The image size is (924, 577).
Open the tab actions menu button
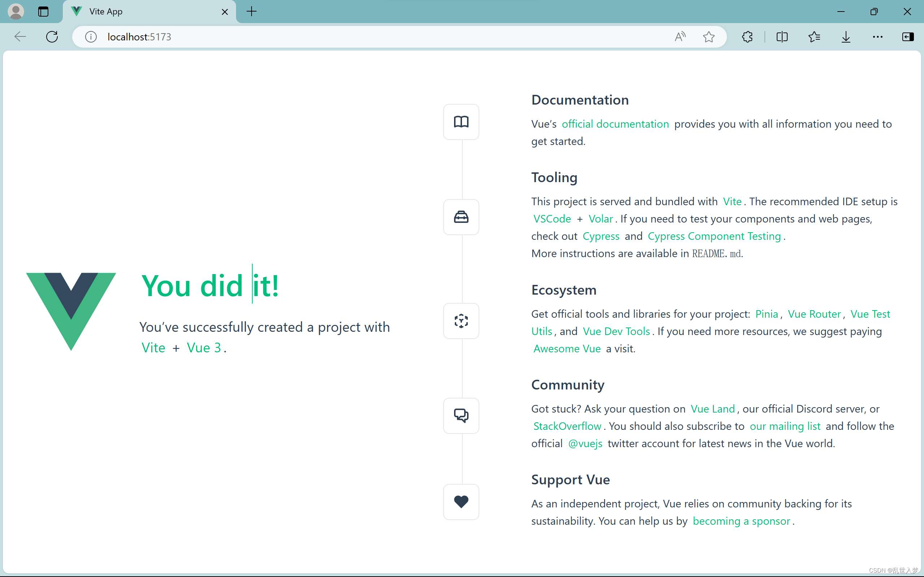pos(44,12)
